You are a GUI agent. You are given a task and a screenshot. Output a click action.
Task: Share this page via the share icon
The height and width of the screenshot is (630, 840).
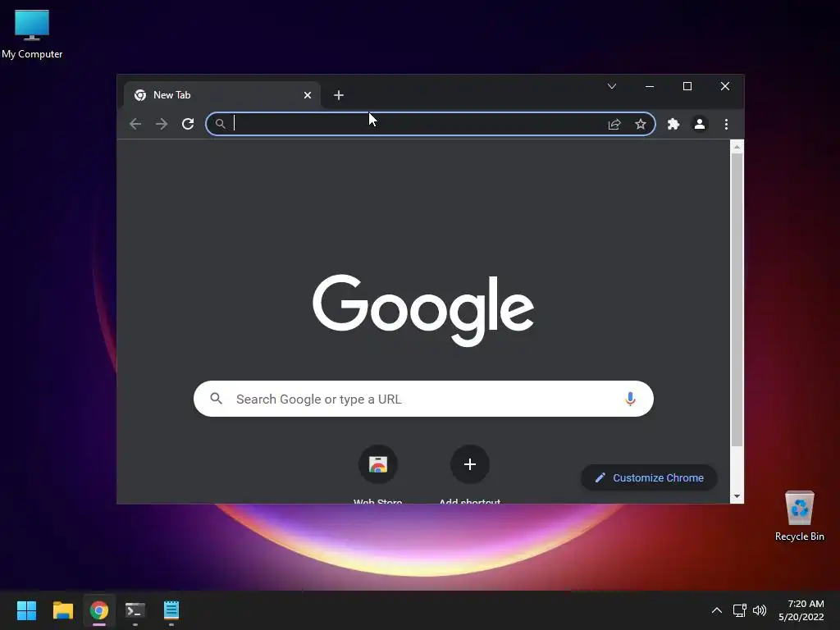614,125
